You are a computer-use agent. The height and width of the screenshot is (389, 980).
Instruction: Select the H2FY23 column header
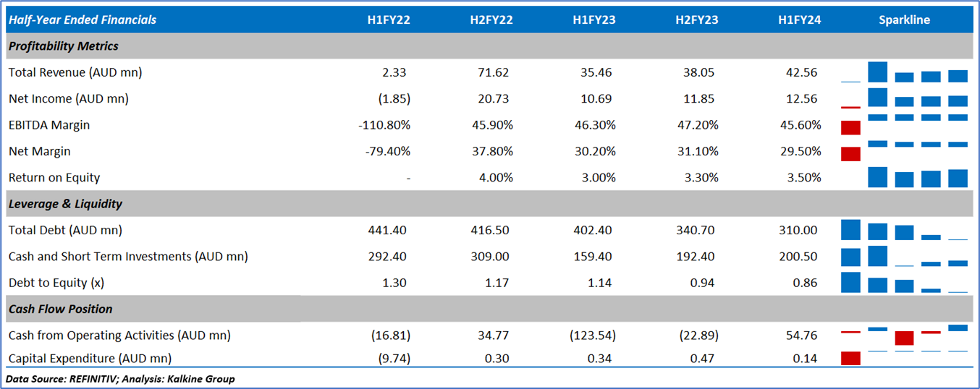pyautogui.click(x=697, y=20)
